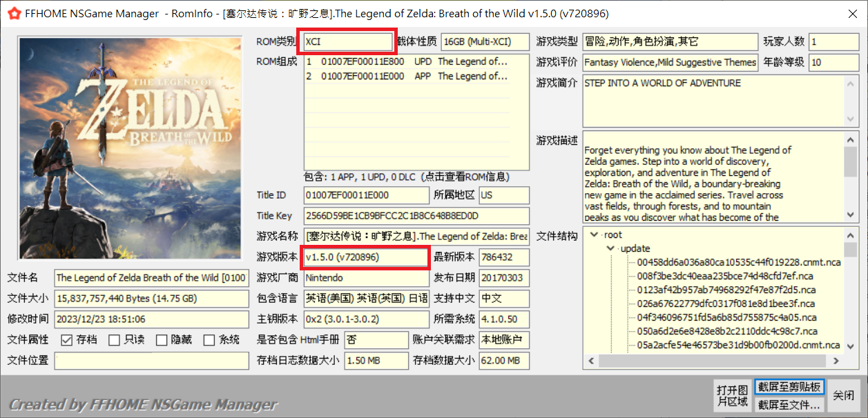Click the Zelda Breath of the Wild cover art

pos(129,148)
